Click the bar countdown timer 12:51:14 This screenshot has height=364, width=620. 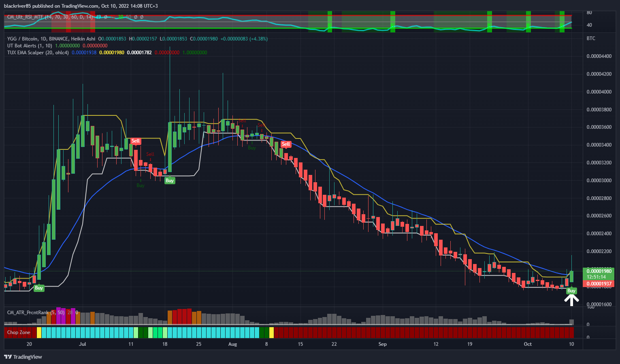pyautogui.click(x=596, y=277)
